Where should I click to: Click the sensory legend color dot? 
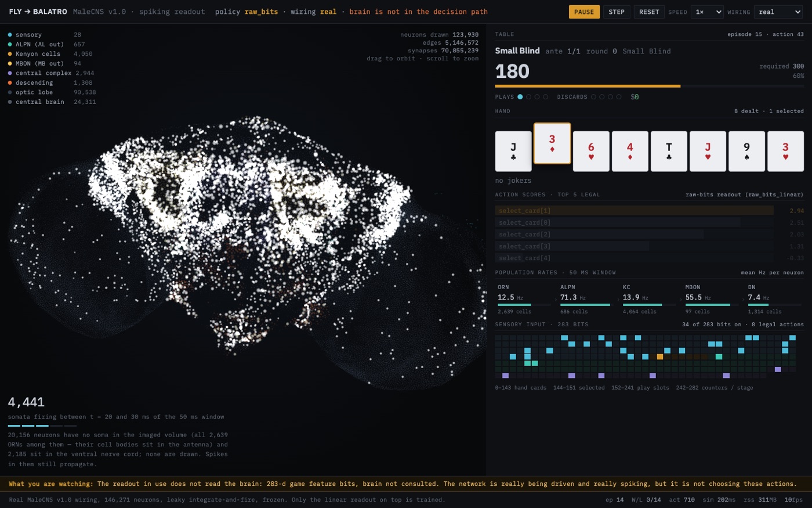[x=10, y=35]
